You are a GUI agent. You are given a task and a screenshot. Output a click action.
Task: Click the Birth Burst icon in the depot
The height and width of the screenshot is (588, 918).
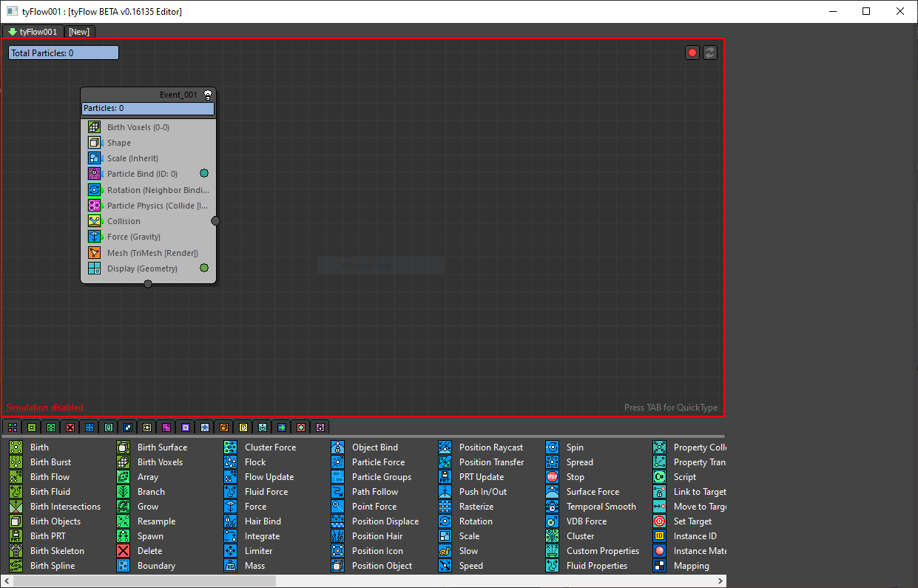coord(16,462)
